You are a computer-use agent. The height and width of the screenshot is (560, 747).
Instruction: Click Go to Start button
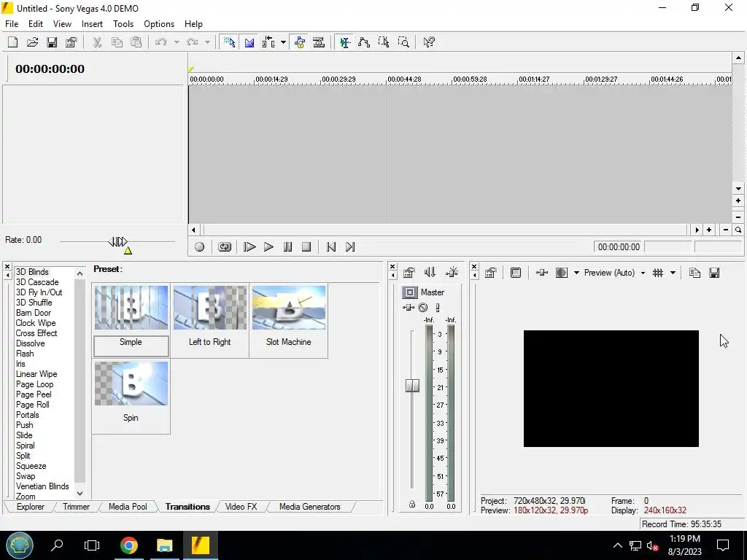click(331, 246)
